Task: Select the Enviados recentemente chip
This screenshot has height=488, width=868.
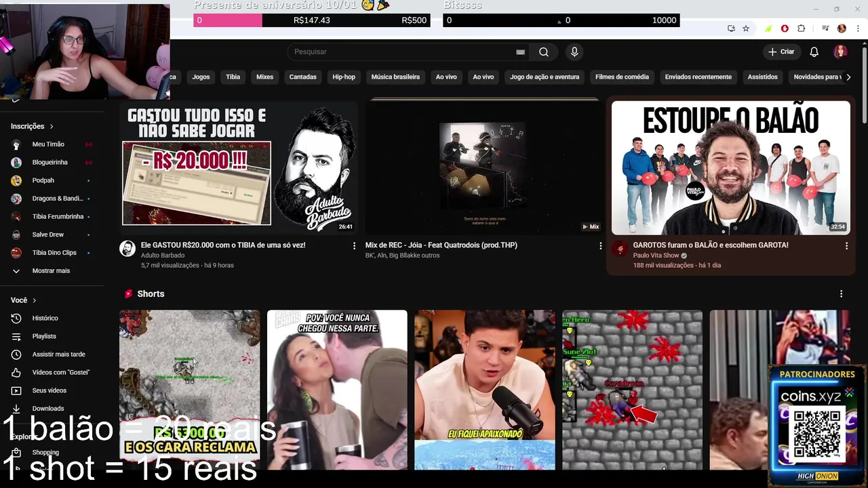Action: (x=698, y=77)
